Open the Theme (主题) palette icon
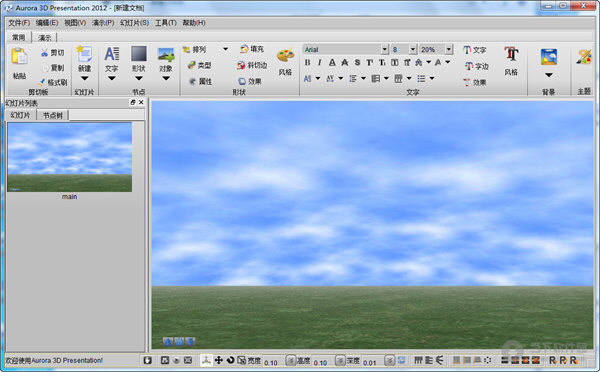This screenshot has height=372, width=600. click(584, 57)
